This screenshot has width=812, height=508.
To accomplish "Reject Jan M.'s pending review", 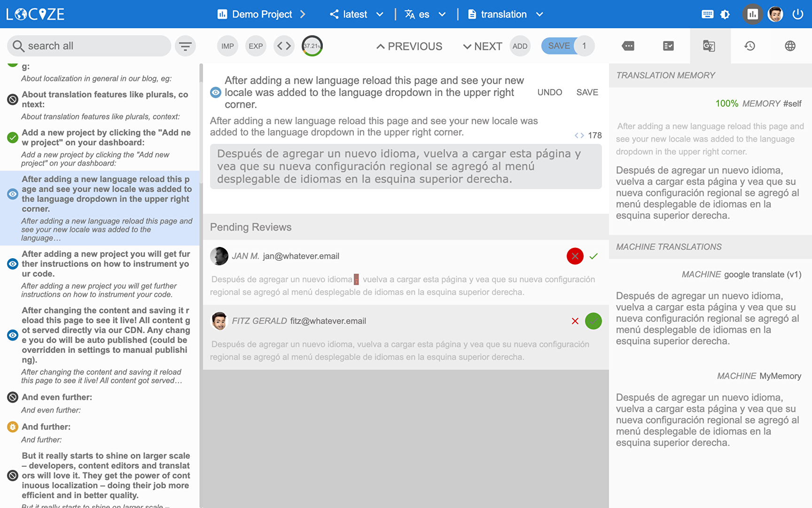I will pos(575,256).
